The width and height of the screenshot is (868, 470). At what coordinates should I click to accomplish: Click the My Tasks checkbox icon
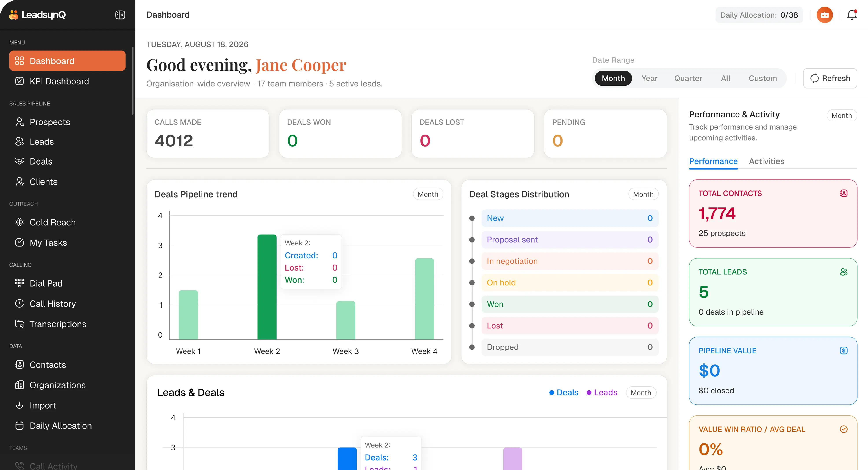(20, 243)
